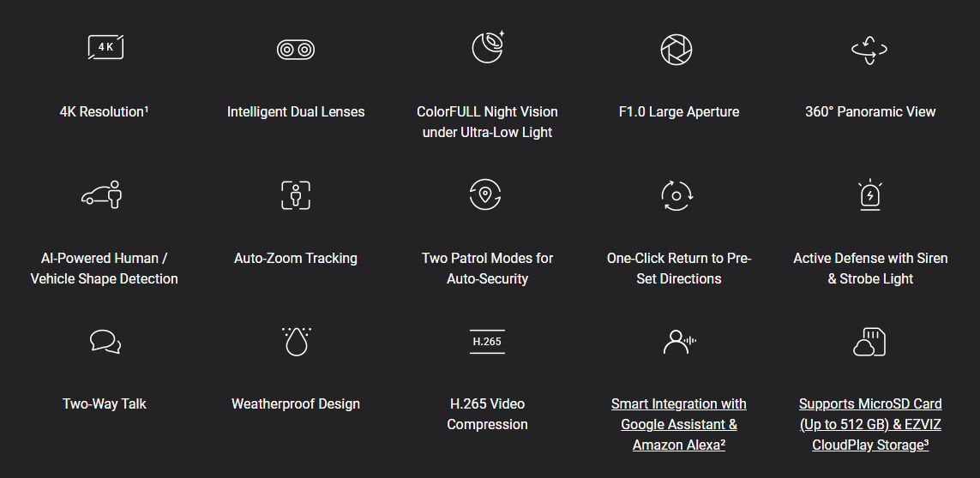Image resolution: width=980 pixels, height=478 pixels.
Task: Click the Weatherproof Design caption
Action: 296,403
